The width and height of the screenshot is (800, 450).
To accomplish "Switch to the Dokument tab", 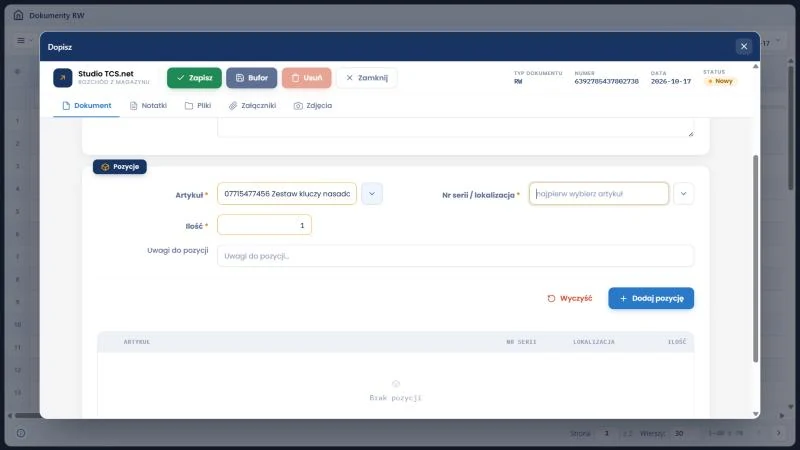I will 86,106.
